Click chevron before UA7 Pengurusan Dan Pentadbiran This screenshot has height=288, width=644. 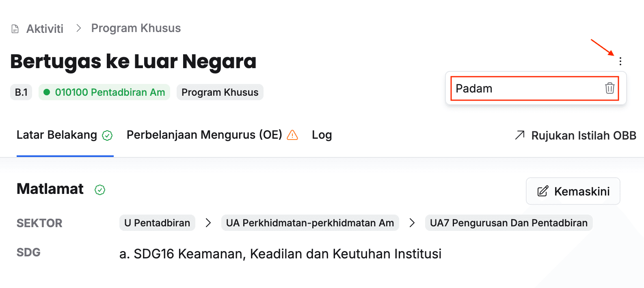[x=412, y=223]
